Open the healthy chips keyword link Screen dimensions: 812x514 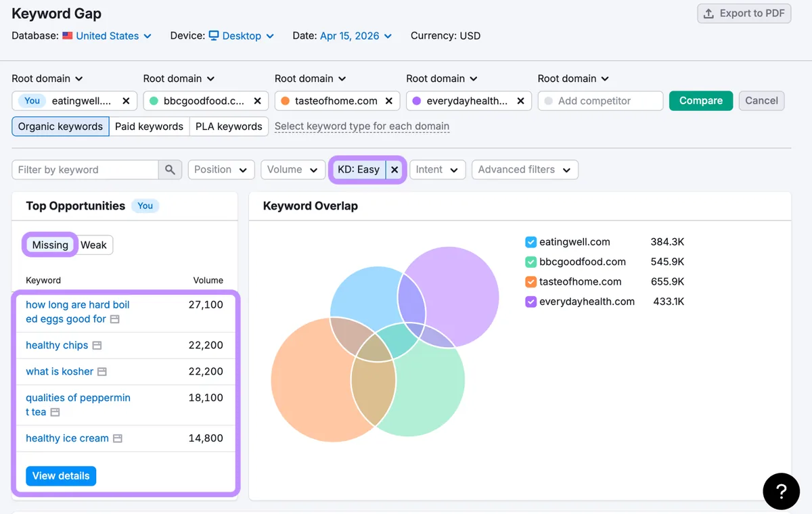click(x=57, y=346)
